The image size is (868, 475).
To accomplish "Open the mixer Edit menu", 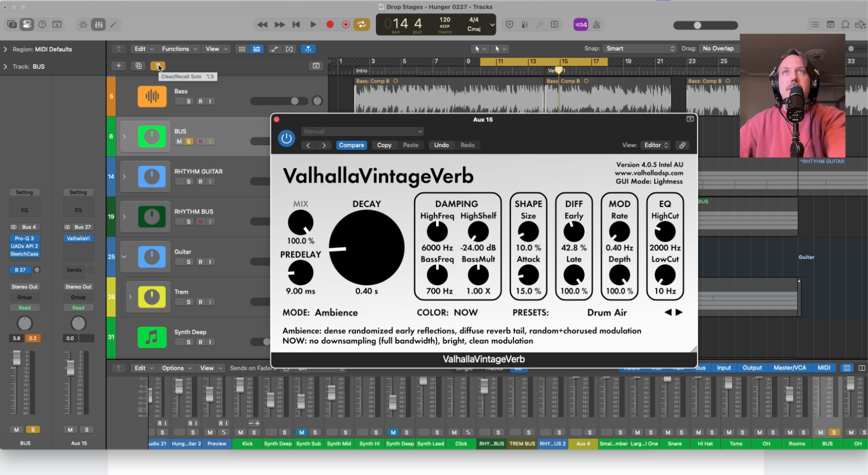I will [x=143, y=368].
